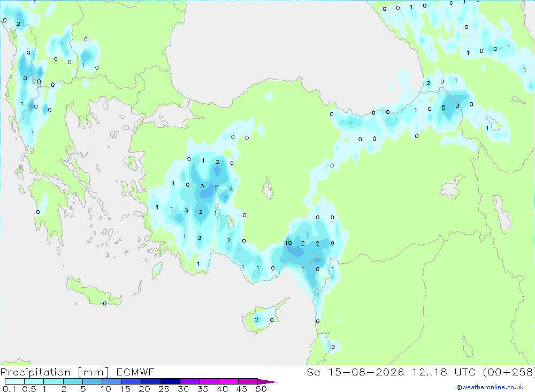
Task: Click the '15-08-2026' forecast date
Action: coord(366,372)
